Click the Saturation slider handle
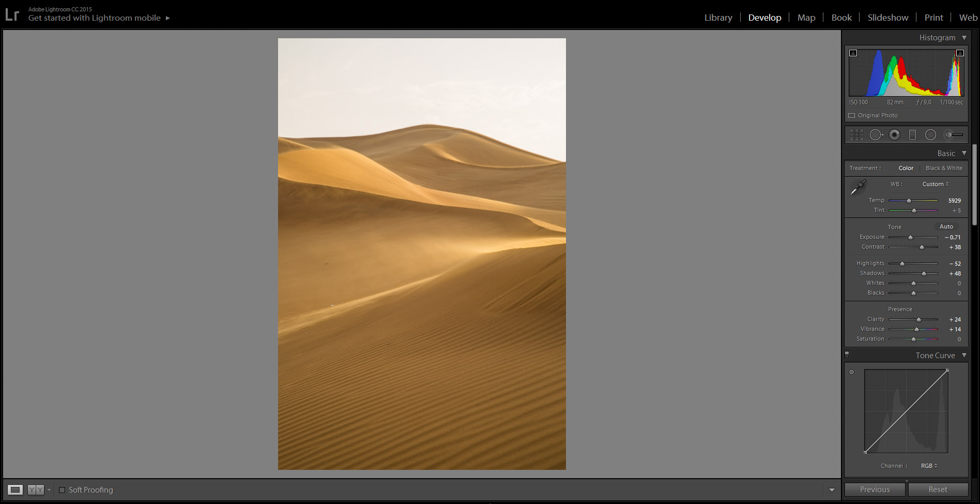The height and width of the screenshot is (504, 980). (913, 339)
